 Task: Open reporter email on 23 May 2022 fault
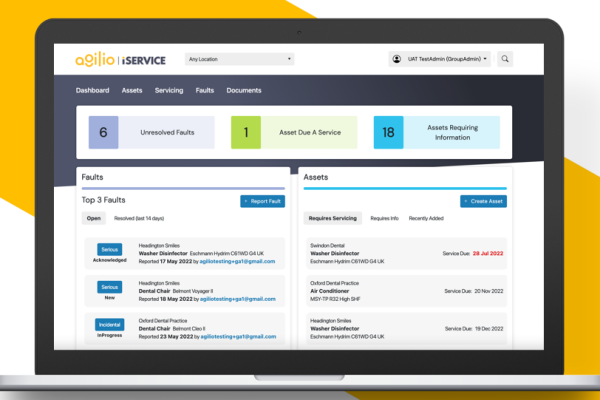[238, 336]
